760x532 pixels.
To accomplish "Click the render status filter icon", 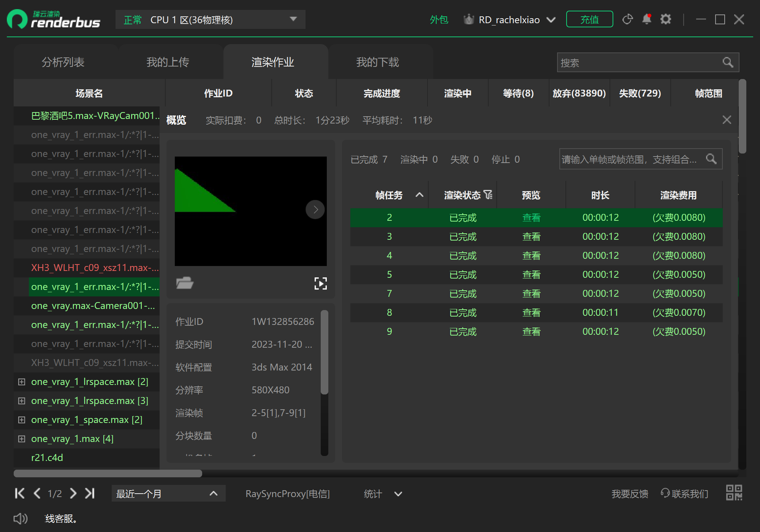I will click(x=488, y=195).
